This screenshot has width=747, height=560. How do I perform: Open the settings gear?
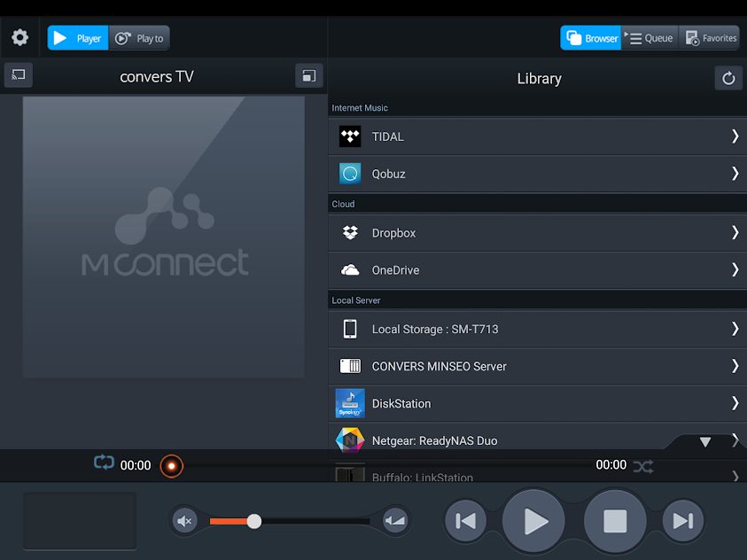point(19,37)
